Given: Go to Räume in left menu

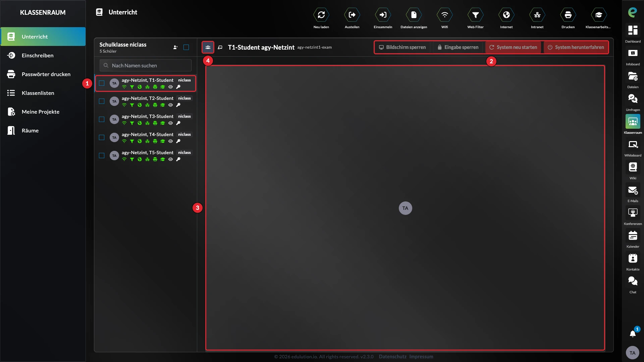Looking at the screenshot, I should (43, 130).
